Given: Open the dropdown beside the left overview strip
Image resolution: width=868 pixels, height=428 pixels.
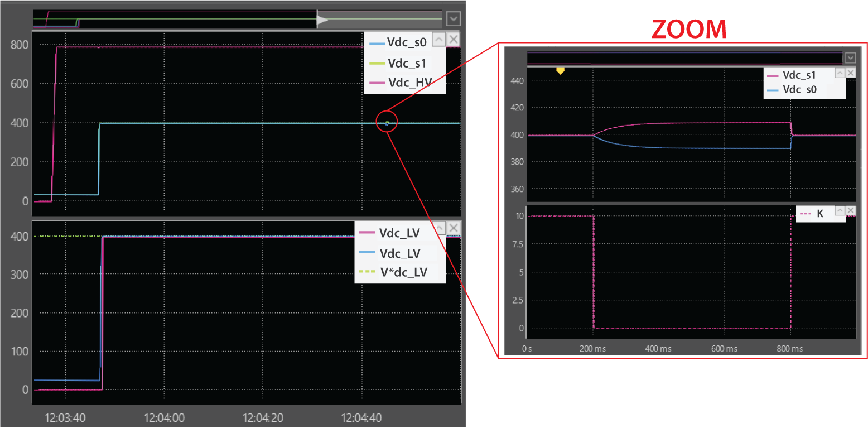Looking at the screenshot, I should pyautogui.click(x=453, y=19).
